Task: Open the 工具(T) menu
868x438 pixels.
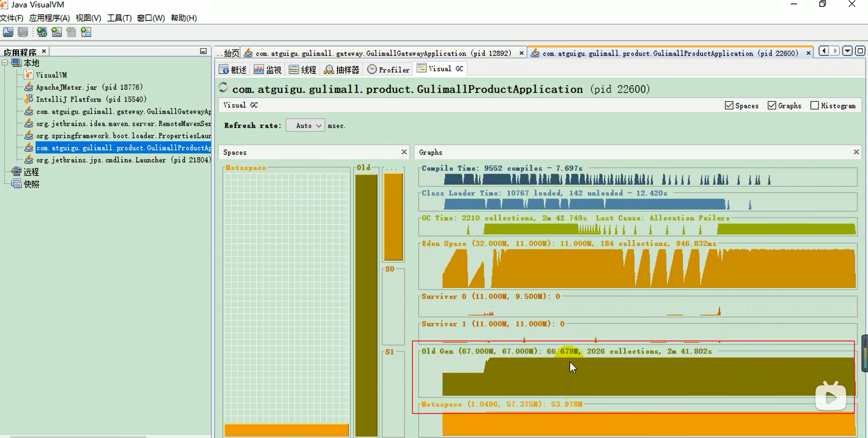Action: (119, 18)
